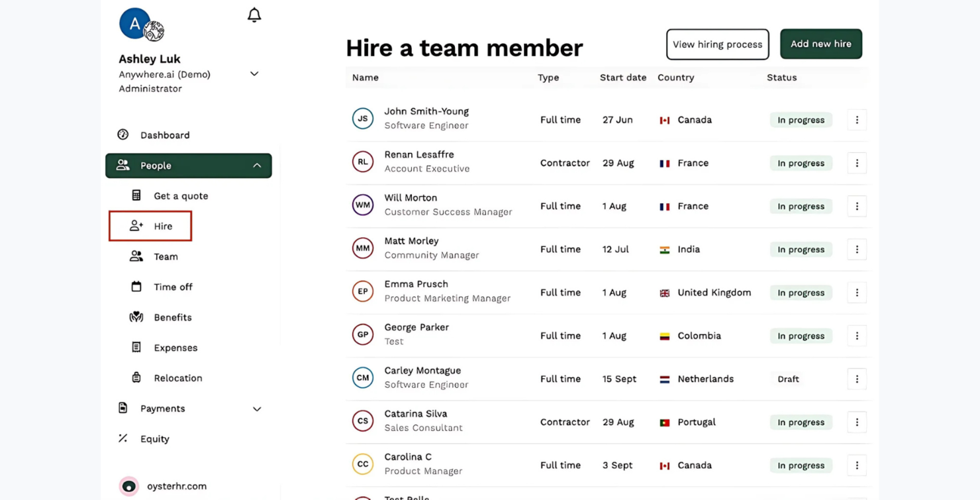The width and height of the screenshot is (980, 500).
Task: Expand the Anywhere.ai company switcher chevron
Action: point(254,74)
